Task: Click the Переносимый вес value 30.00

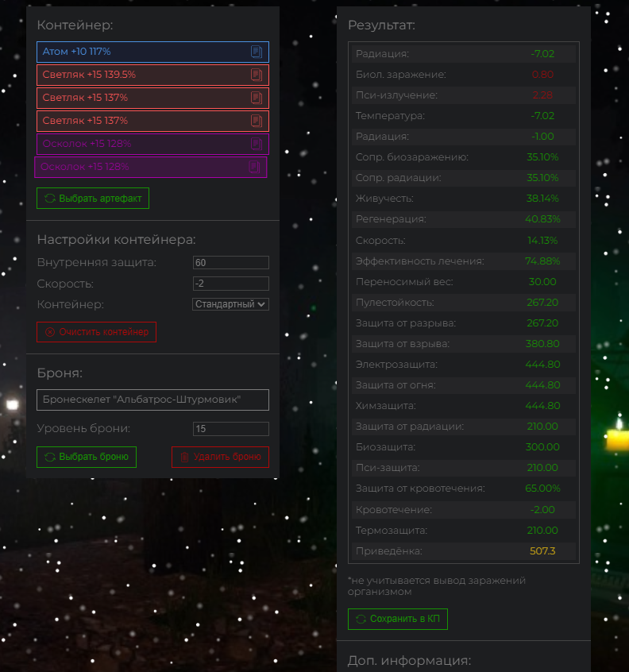Action: click(x=542, y=281)
